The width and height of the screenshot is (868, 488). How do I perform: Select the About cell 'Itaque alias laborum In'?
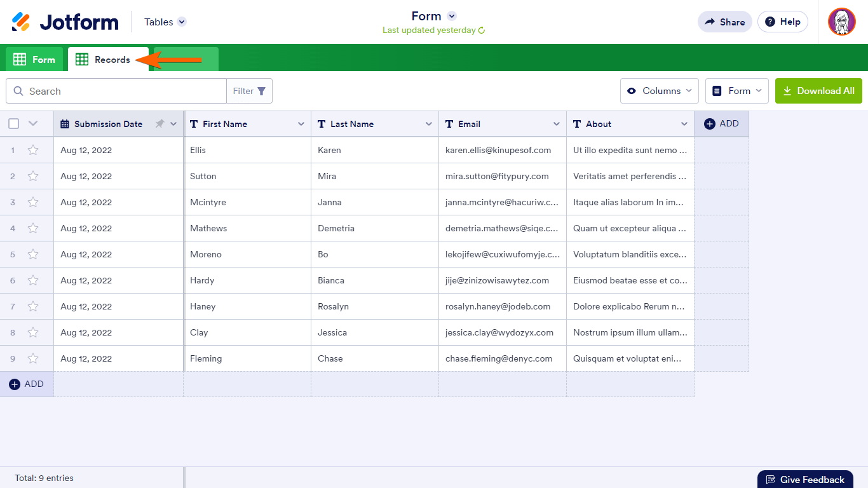pyautogui.click(x=630, y=202)
